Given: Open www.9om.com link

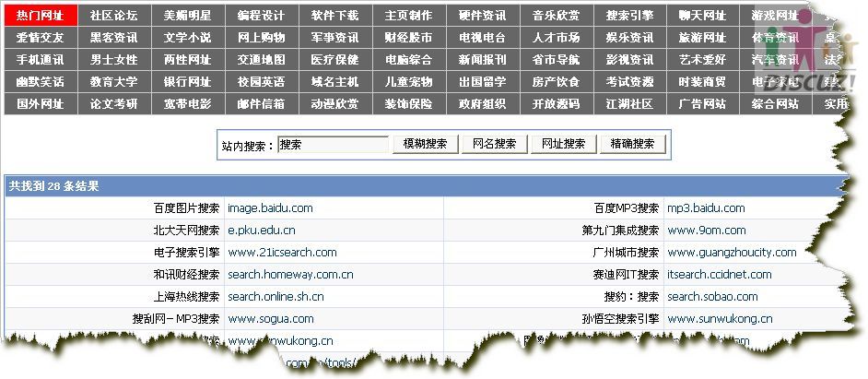Looking at the screenshot, I should [707, 231].
